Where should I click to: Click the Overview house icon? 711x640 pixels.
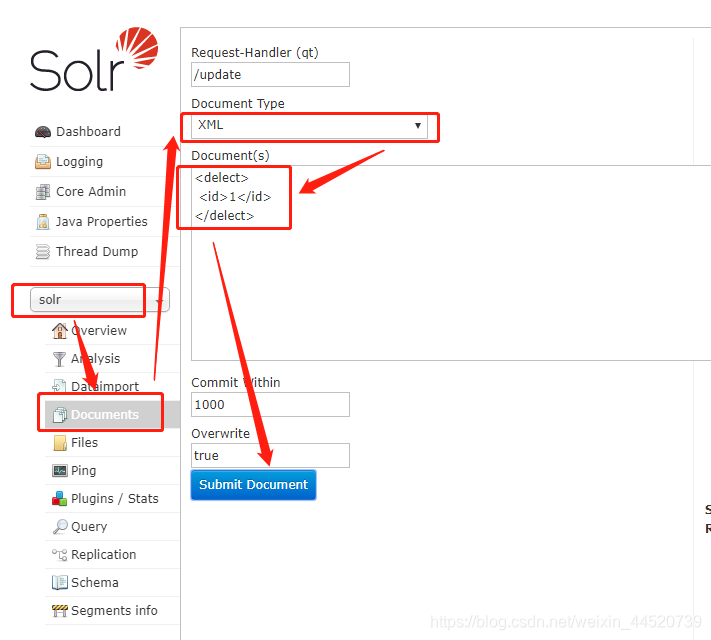[x=59, y=331]
